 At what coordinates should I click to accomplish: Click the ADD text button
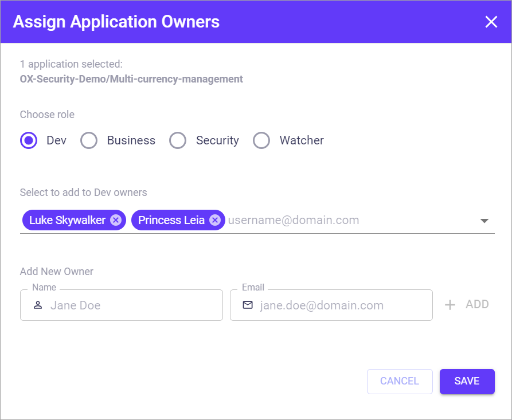(x=477, y=304)
